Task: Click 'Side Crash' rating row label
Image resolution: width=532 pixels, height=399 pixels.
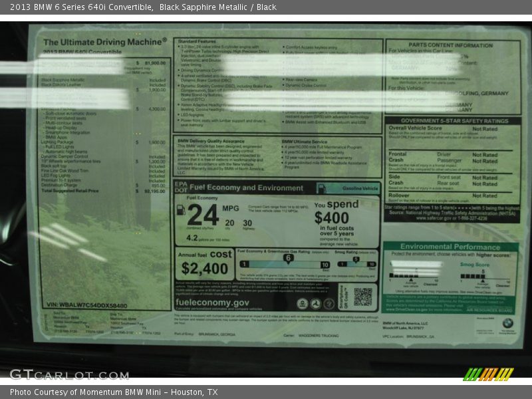Action: 396,180
